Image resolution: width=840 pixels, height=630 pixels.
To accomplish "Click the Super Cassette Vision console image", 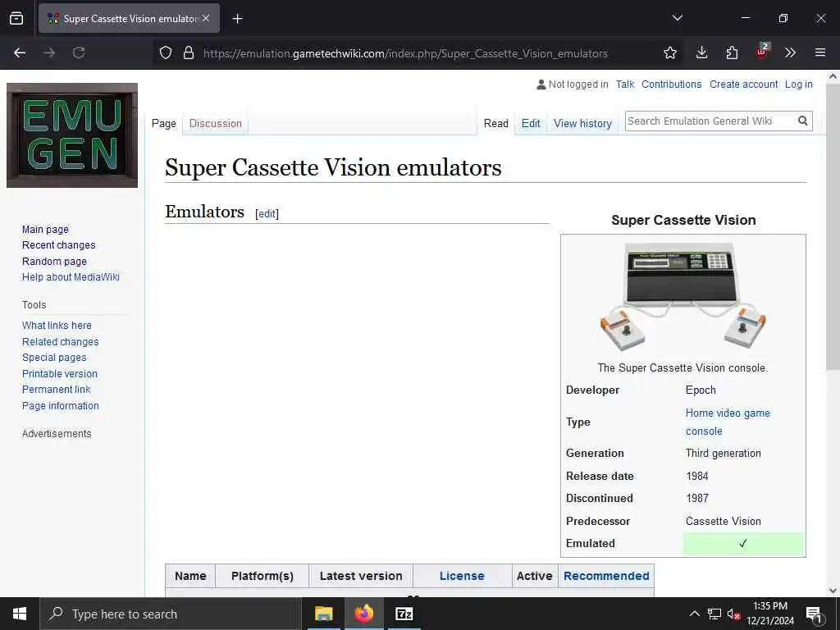I will tap(683, 297).
